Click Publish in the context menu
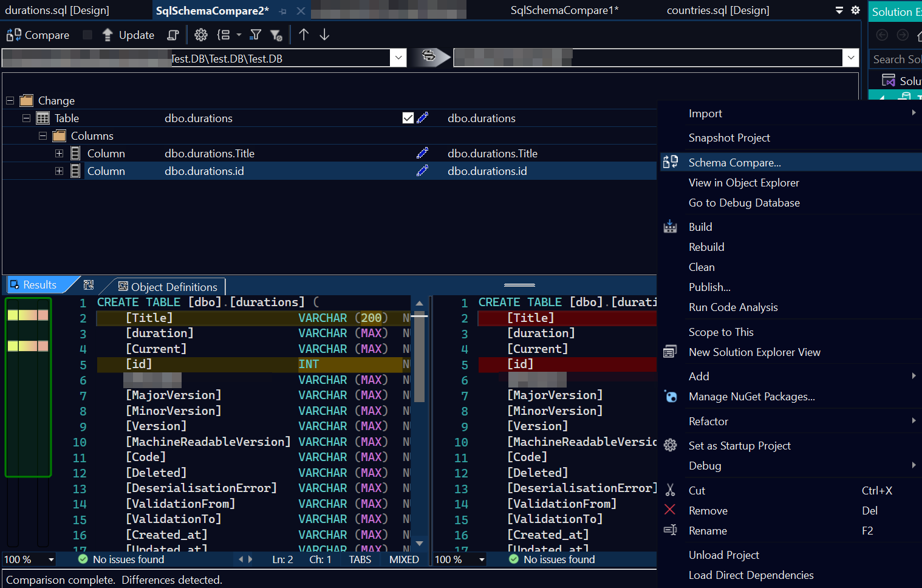Viewport: 922px width, 588px height. 709,287
